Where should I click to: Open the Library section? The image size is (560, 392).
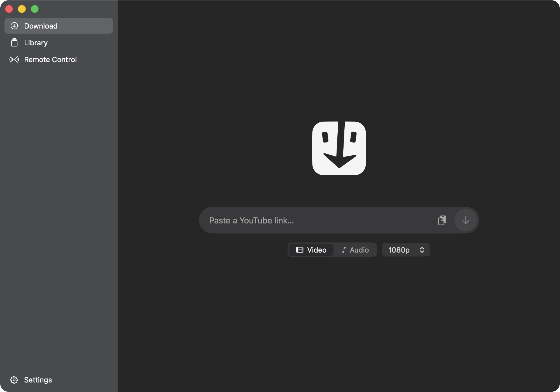click(59, 43)
